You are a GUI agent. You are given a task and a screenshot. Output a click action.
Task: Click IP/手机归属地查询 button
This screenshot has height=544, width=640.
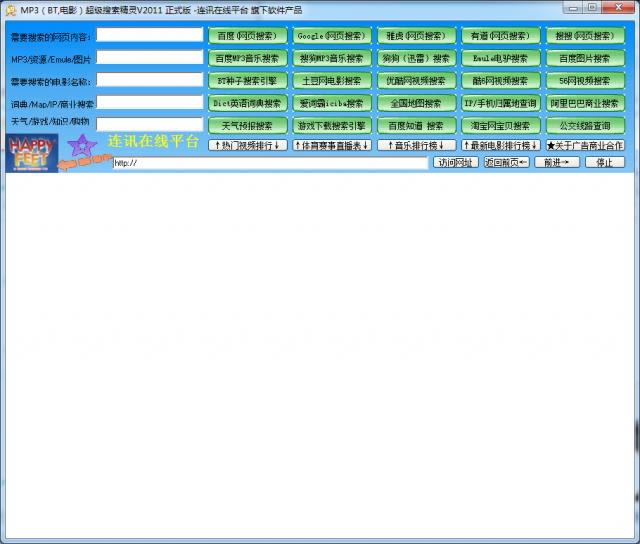[501, 103]
